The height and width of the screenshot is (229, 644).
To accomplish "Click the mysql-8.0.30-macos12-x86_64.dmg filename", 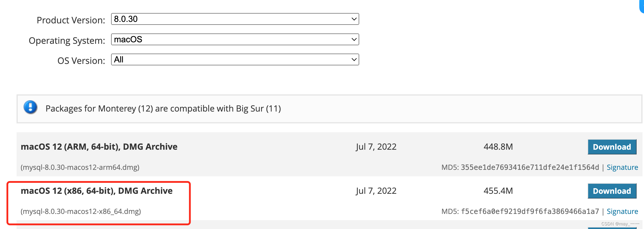I will coord(81,212).
